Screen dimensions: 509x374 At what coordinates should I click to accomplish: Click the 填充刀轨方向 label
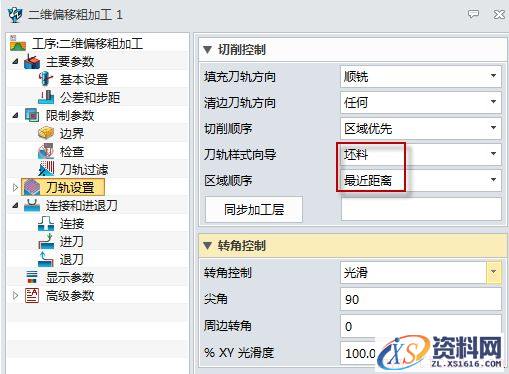(240, 77)
